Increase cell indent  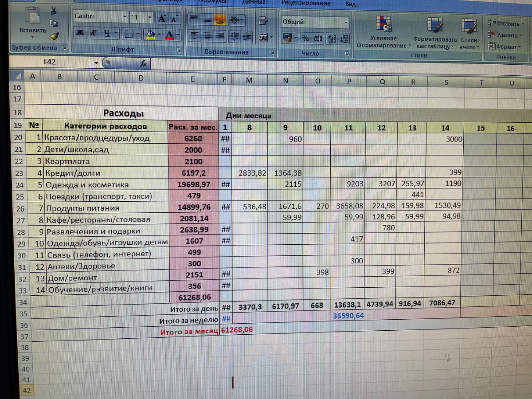247,37
